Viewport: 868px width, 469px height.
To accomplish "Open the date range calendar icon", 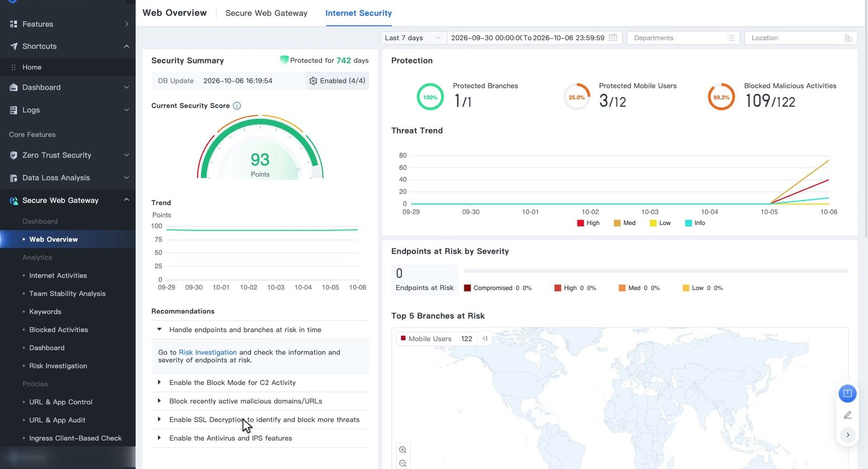I will [x=613, y=38].
